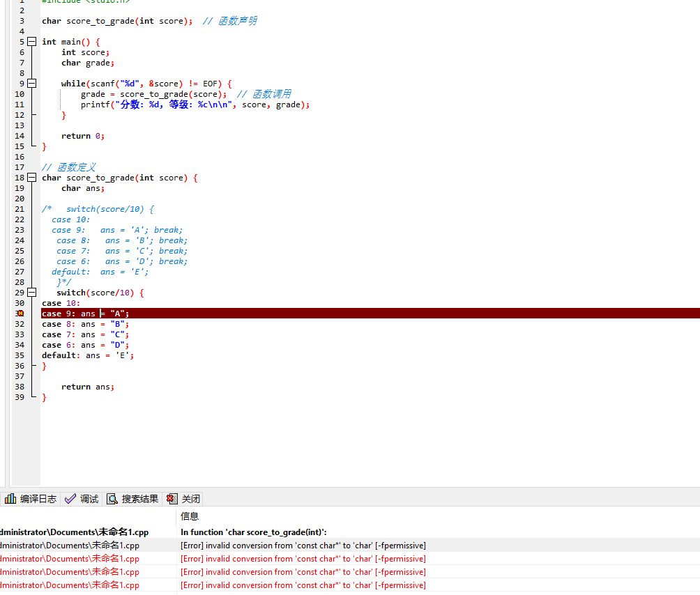Collapse the main function fold marker

31,42
